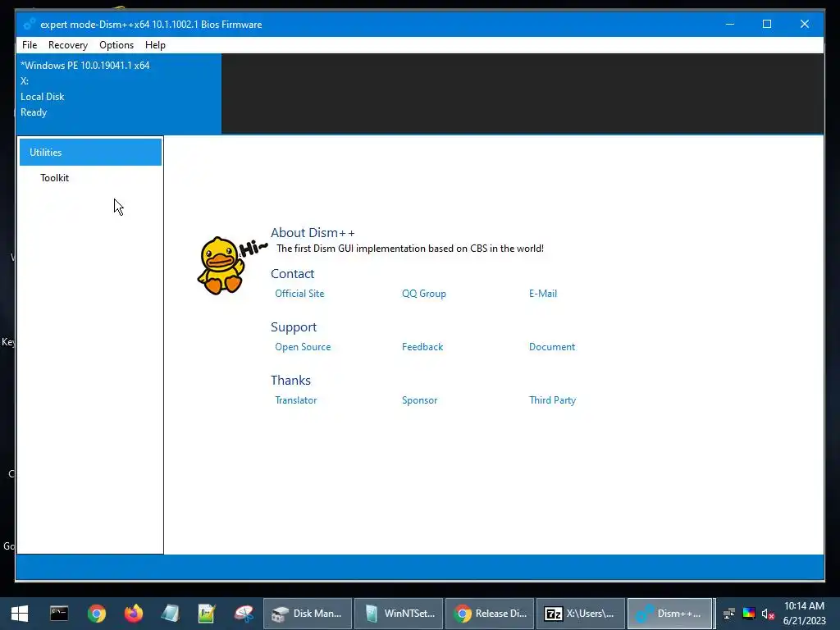Switch to WinNTSetup taskbar window
The height and width of the screenshot is (630, 840).
pyautogui.click(x=399, y=614)
